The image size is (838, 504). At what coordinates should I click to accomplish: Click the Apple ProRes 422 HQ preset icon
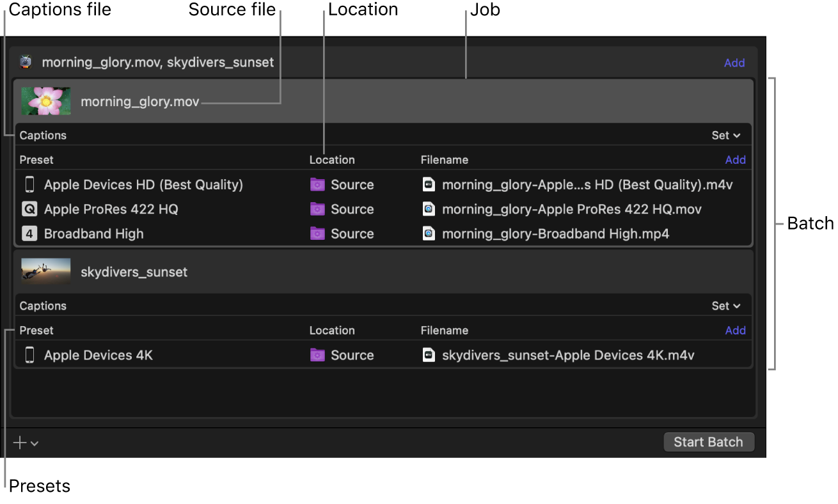pos(29,209)
